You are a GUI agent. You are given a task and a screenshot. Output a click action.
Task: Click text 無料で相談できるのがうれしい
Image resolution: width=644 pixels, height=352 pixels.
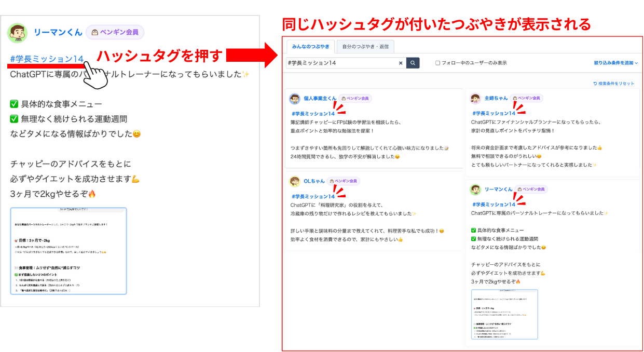click(503, 156)
